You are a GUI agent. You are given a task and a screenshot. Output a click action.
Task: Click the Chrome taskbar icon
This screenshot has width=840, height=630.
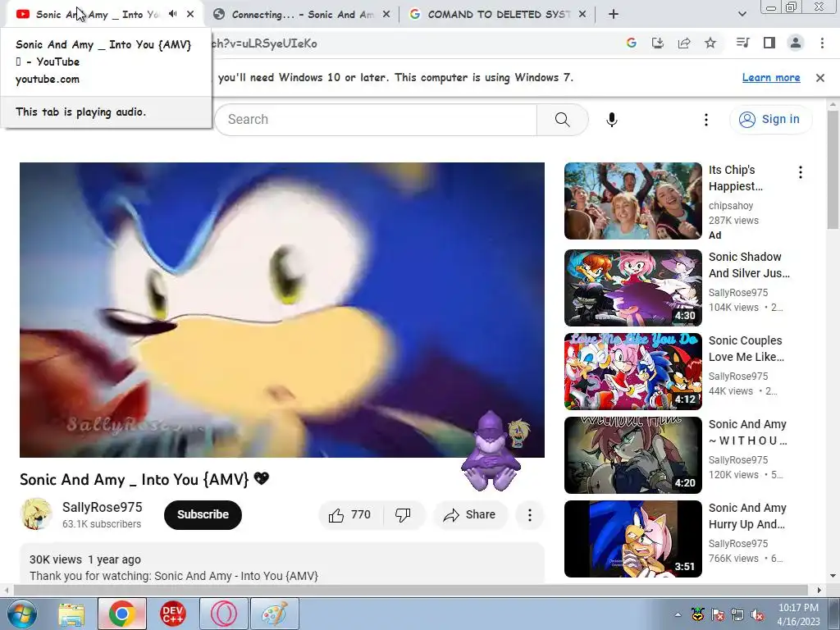pyautogui.click(x=121, y=614)
